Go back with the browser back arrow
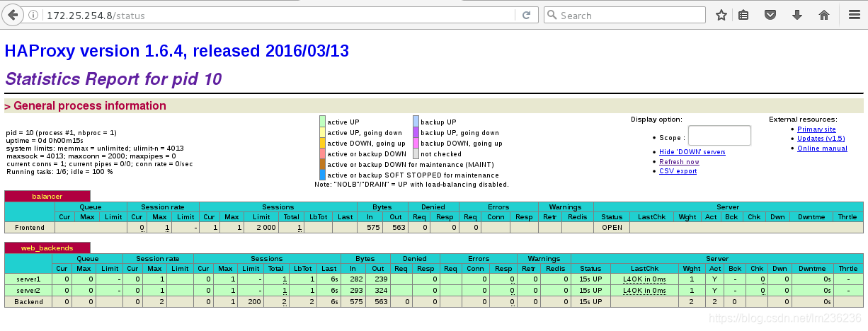 13,15
